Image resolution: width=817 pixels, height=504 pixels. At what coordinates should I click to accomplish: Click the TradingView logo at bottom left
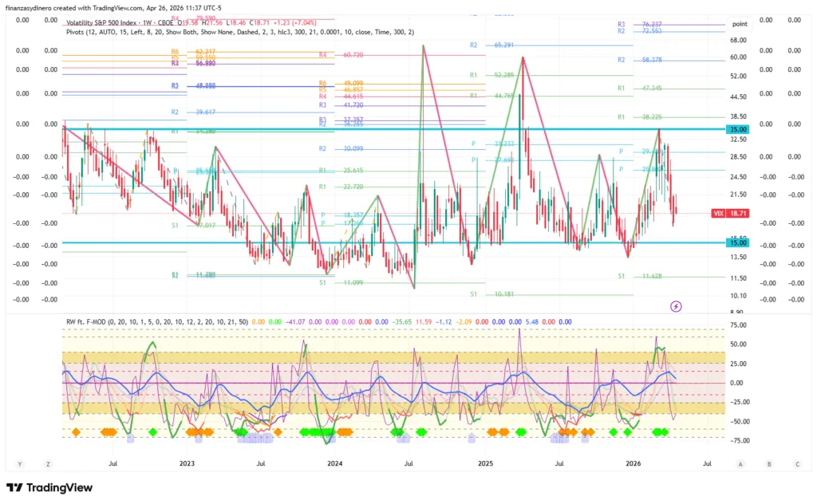pos(49,487)
